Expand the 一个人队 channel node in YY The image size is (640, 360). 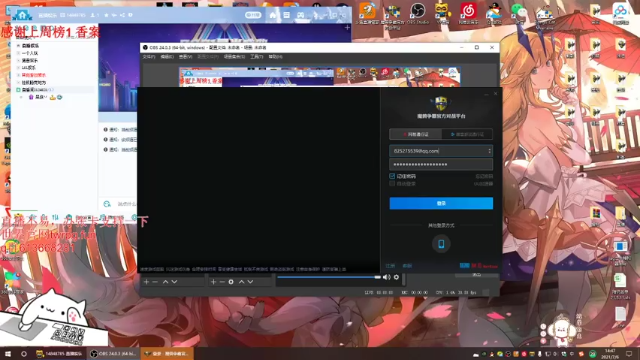[x=18, y=53]
